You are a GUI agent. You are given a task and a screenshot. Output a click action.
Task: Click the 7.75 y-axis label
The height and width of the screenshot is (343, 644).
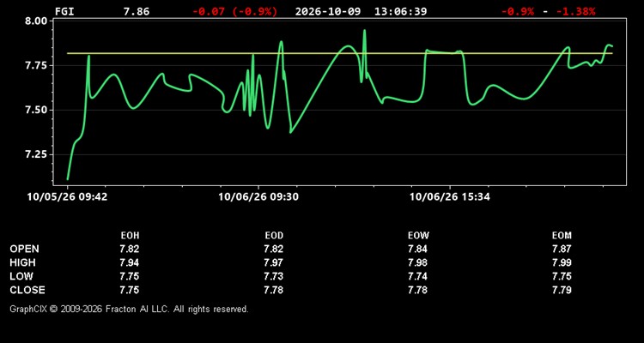pos(38,65)
